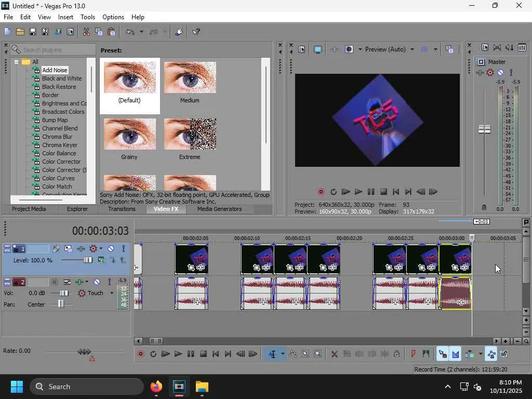
Task: Insert a marker using the flag icon
Action: 413,354
